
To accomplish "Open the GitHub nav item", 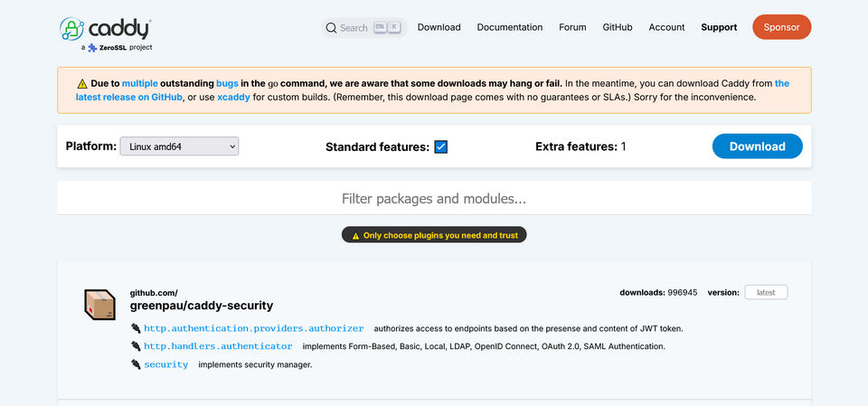I will point(618,27).
